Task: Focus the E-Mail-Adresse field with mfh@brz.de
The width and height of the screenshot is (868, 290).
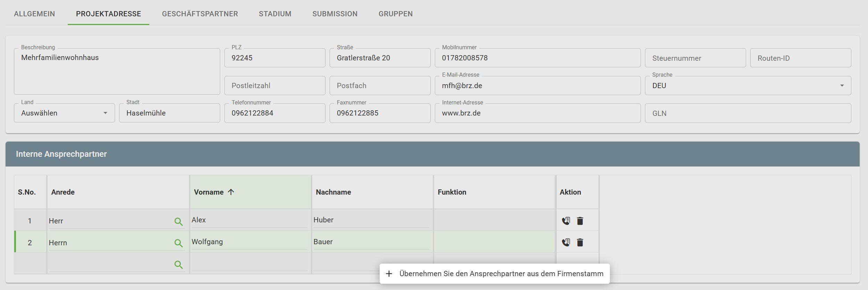Action: tap(537, 86)
